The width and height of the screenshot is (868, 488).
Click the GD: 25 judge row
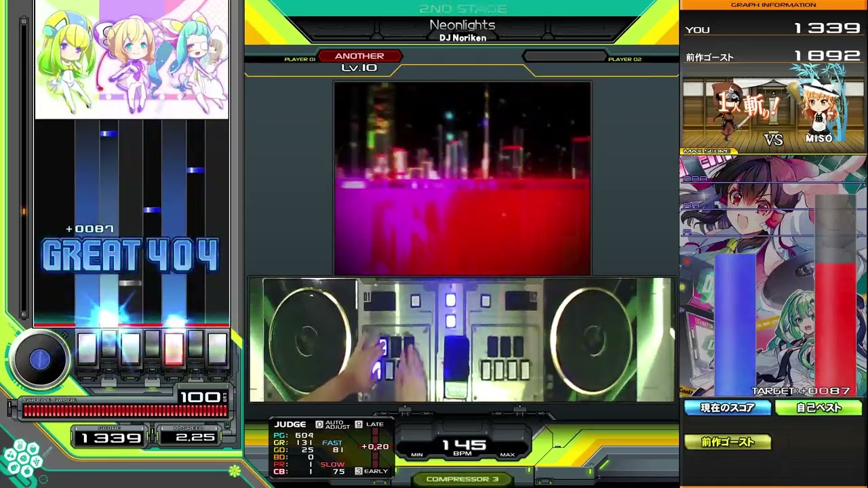(x=294, y=450)
